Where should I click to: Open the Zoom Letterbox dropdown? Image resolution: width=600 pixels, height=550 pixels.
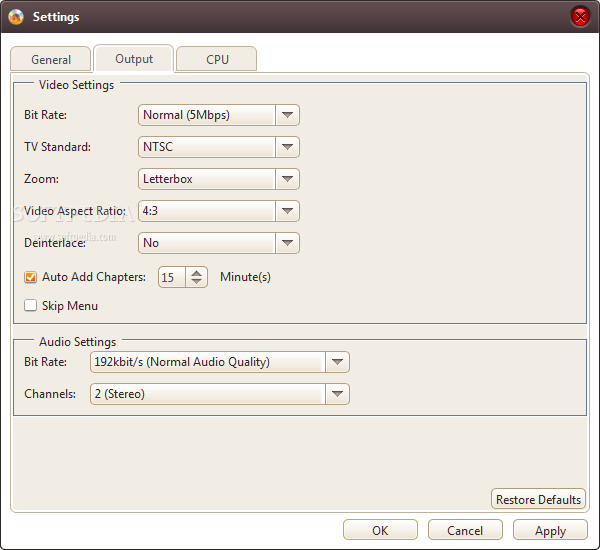218,179
